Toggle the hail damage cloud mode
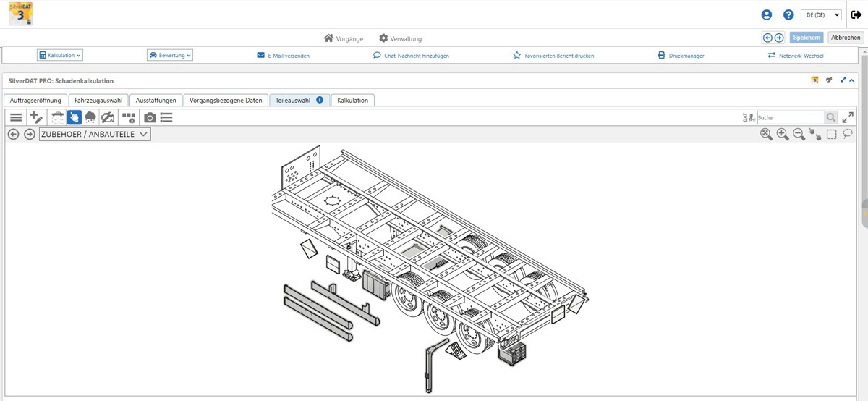This screenshot has width=868, height=401. tap(90, 117)
